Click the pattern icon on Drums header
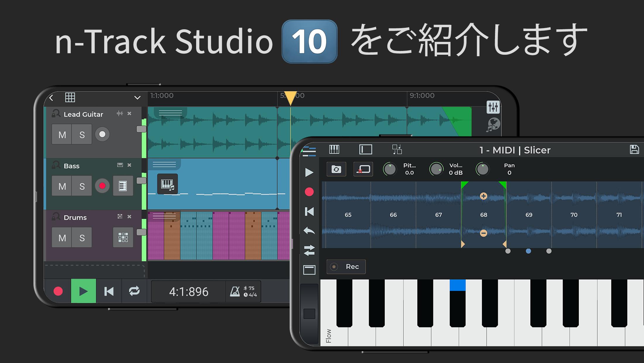The image size is (644, 363). click(120, 217)
